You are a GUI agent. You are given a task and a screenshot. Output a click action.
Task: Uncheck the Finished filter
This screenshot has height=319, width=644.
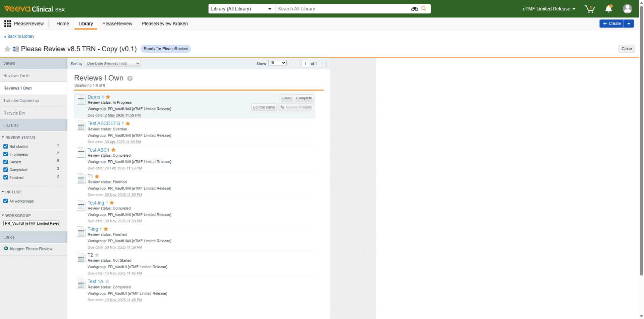click(6, 177)
